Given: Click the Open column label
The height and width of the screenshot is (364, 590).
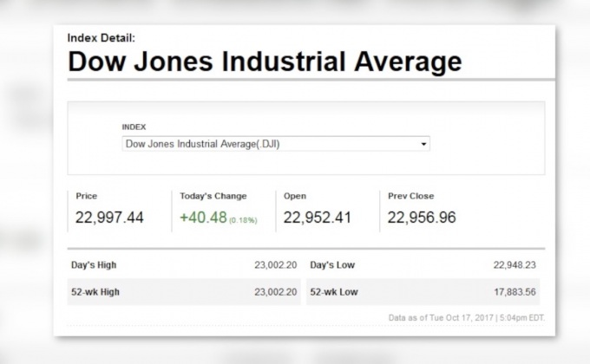Looking at the screenshot, I should click(x=295, y=196).
